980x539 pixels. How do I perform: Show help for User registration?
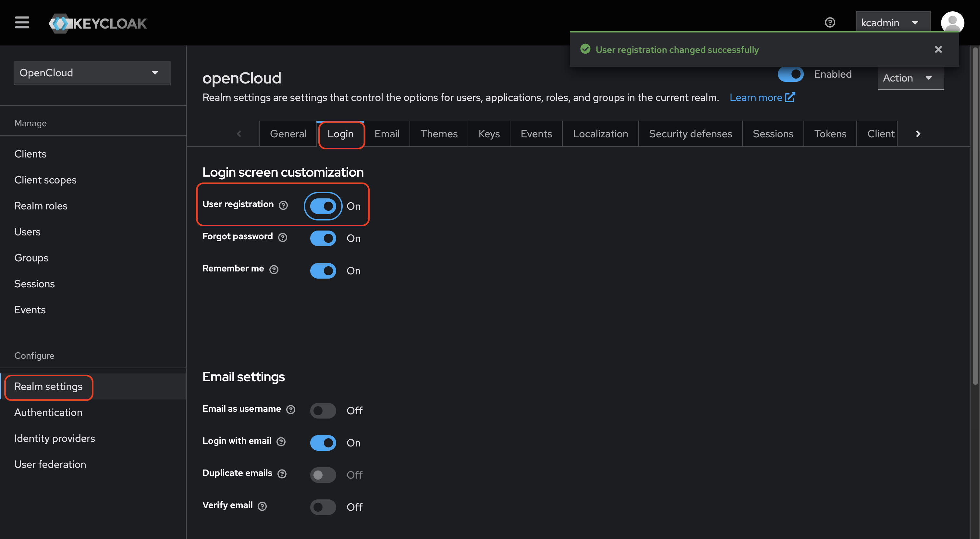pyautogui.click(x=283, y=206)
